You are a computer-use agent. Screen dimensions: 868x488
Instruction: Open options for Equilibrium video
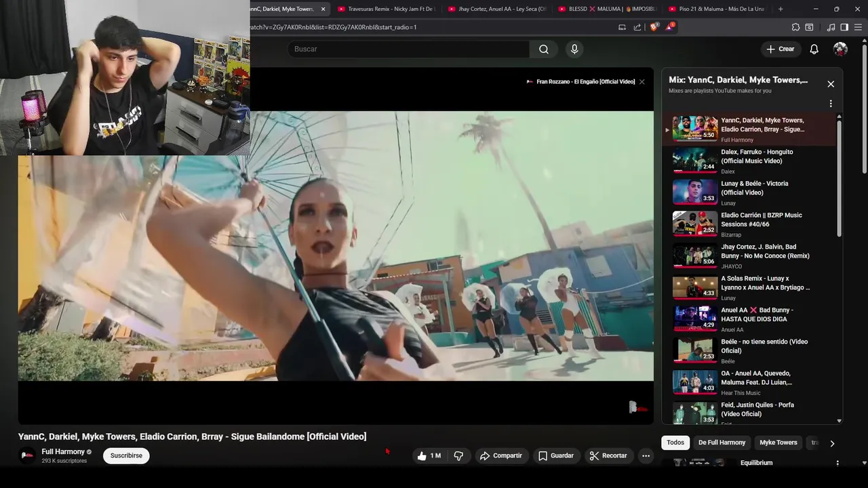837,463
